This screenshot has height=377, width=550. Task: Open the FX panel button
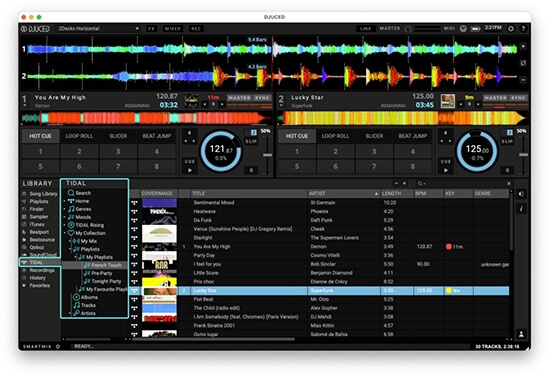pyautogui.click(x=151, y=29)
